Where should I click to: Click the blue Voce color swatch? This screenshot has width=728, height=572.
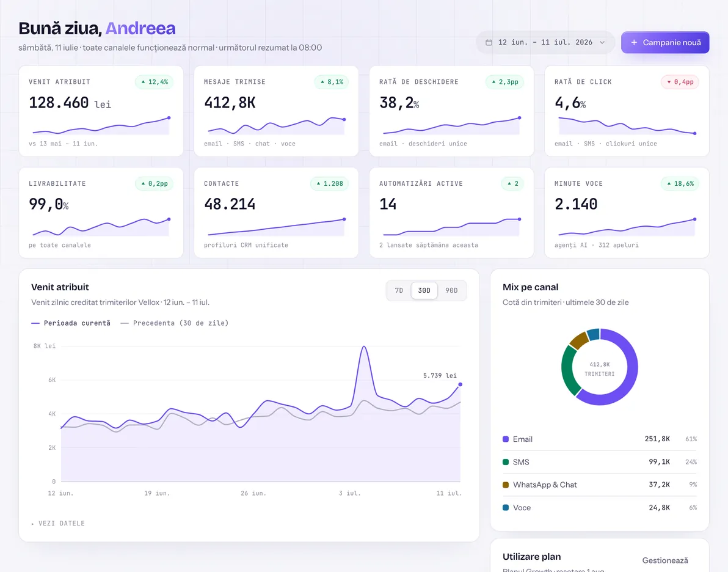click(x=506, y=507)
